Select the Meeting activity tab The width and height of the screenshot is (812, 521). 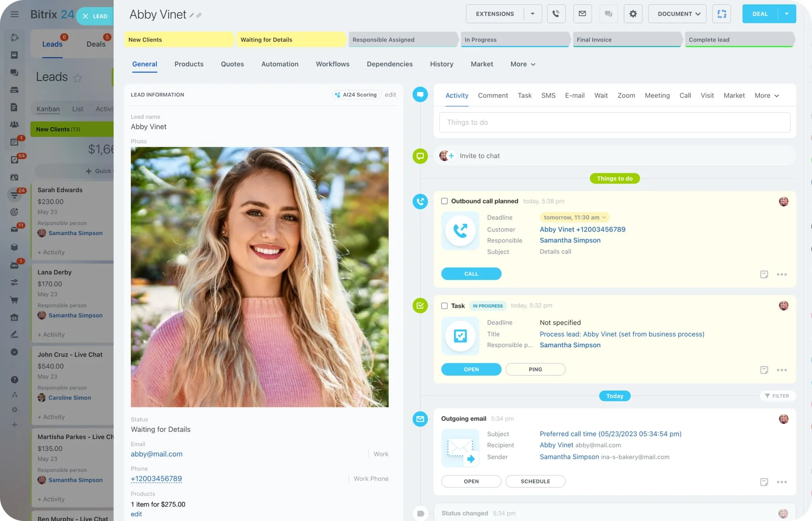[x=657, y=96]
